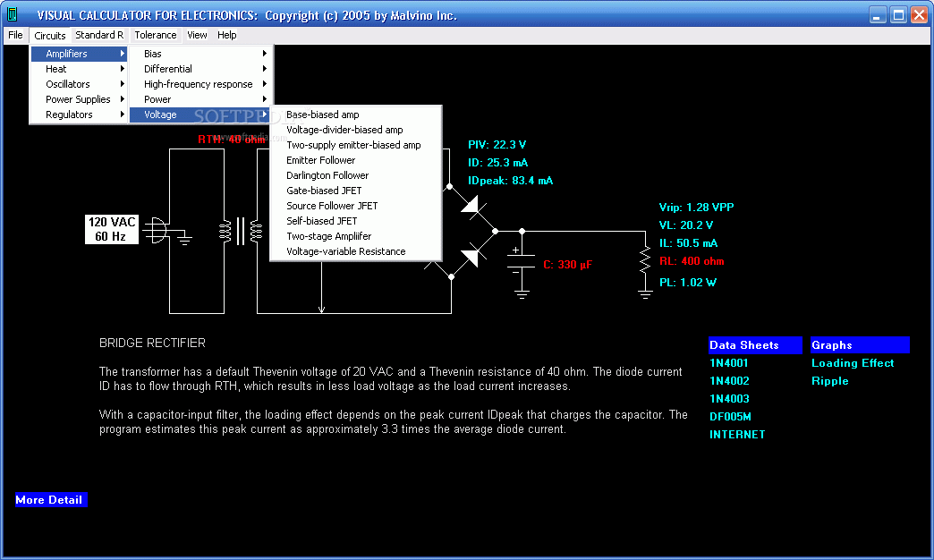Click the VL: 20.2 V reading
The image size is (934, 560).
[x=685, y=225]
